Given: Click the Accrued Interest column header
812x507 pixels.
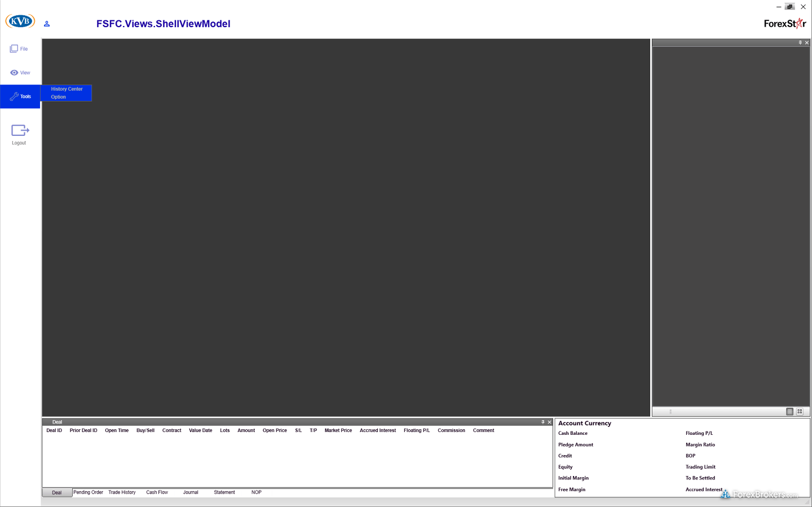Looking at the screenshot, I should coord(378,430).
